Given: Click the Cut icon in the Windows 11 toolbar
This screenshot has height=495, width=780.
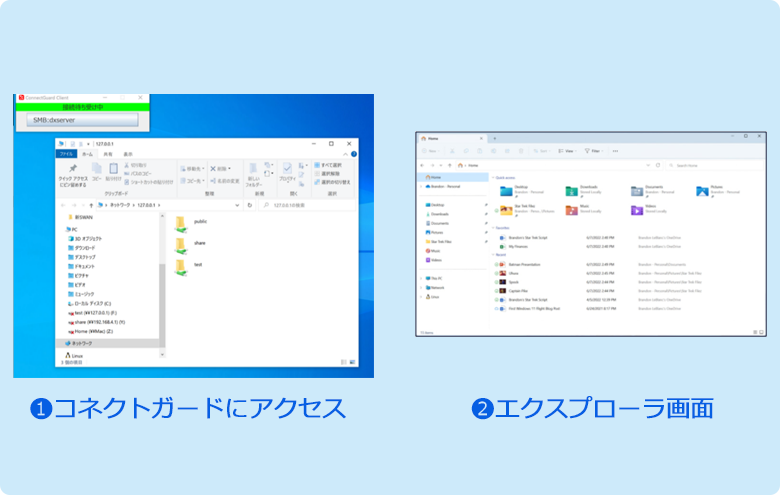Looking at the screenshot, I should tap(452, 151).
